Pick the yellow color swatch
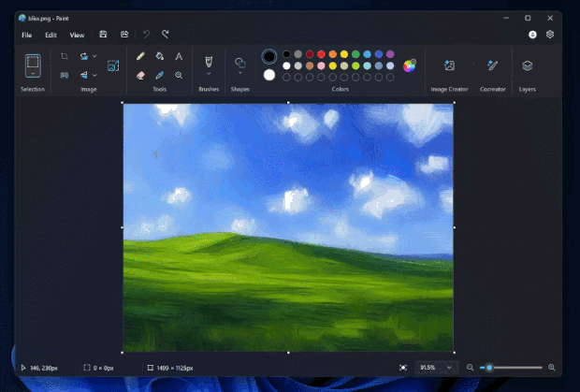The image size is (580, 392). pos(344,54)
